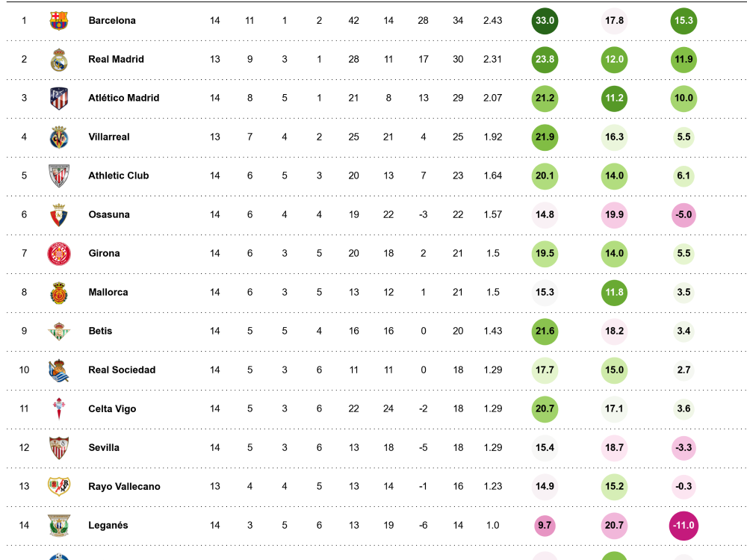Click the Mallorca crest icon
Viewport: 747px width, 560px height.
pyautogui.click(x=59, y=293)
